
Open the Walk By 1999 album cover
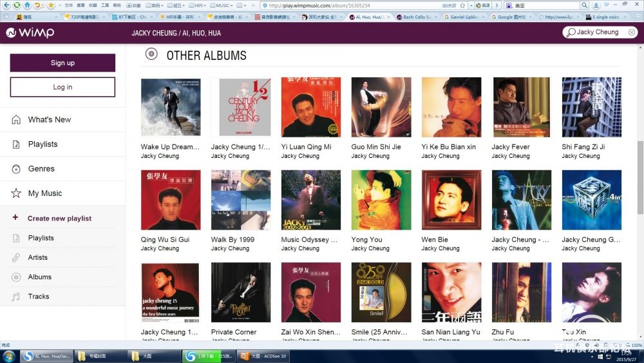(241, 200)
